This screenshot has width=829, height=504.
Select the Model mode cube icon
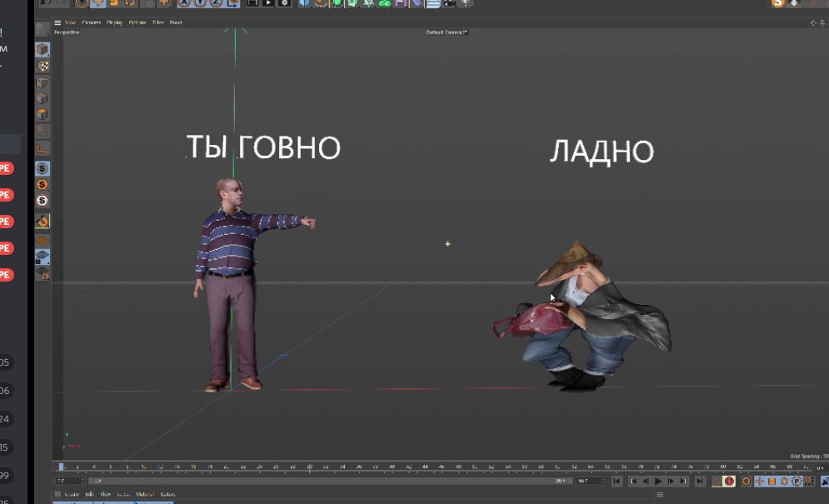coord(42,50)
